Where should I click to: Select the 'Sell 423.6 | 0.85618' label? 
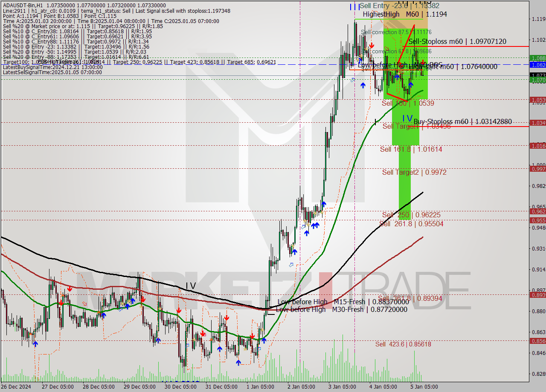click(x=403, y=344)
